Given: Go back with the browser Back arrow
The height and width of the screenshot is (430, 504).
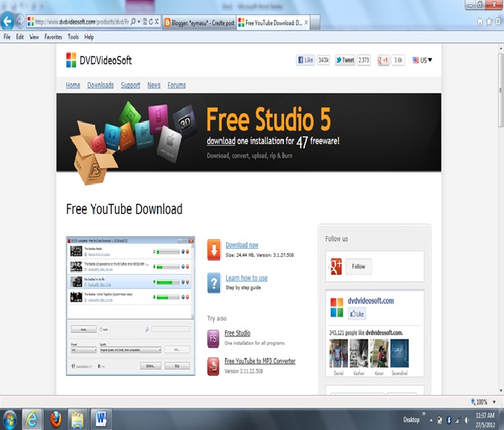Looking at the screenshot, I should 7,22.
